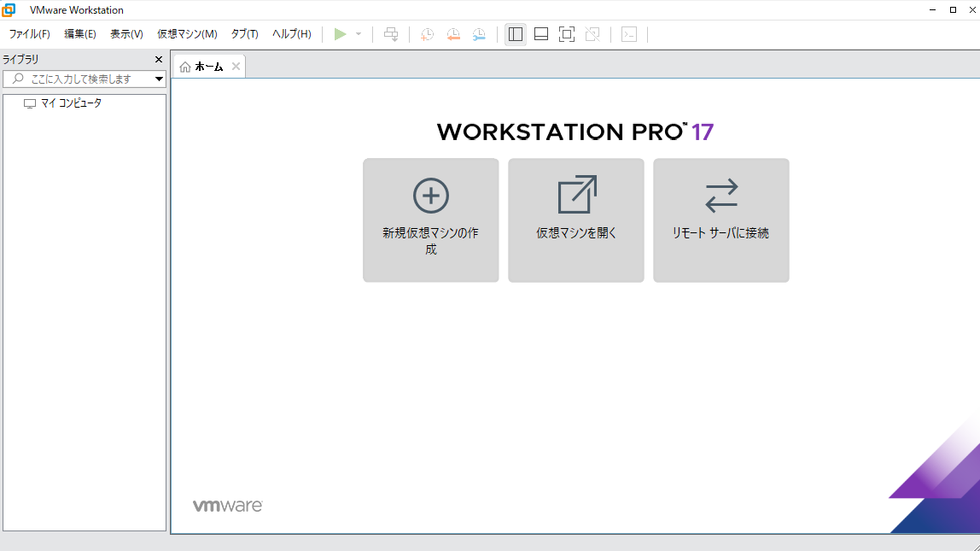Open the ヘルプ(H) menu
The width and height of the screenshot is (980, 551).
pyautogui.click(x=293, y=34)
